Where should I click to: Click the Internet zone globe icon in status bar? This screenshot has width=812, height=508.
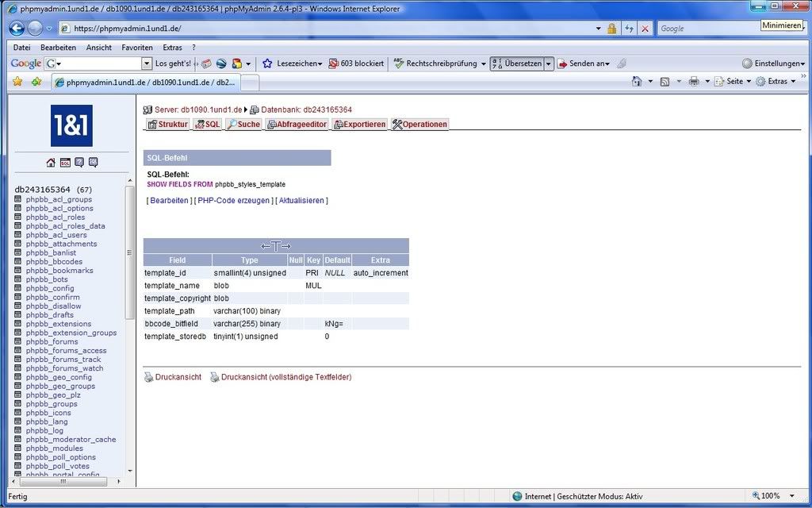point(516,497)
